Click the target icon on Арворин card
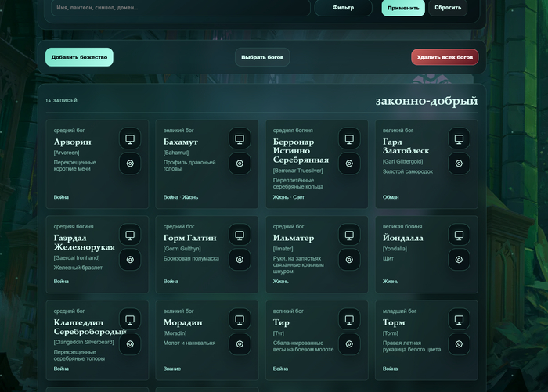The height and width of the screenshot is (392, 548). (x=130, y=164)
